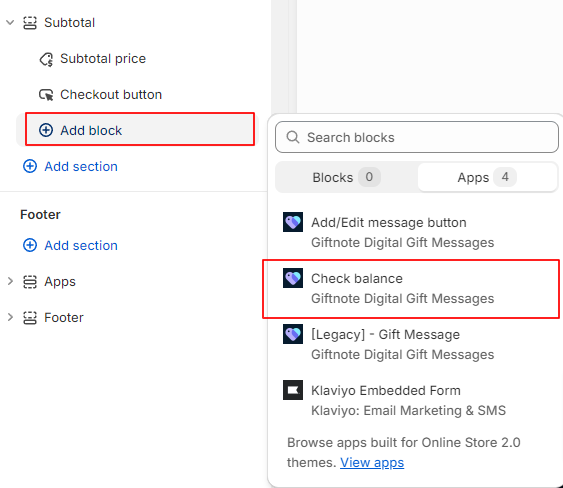Switch to the Blocks tab
The width and height of the screenshot is (563, 488).
[346, 177]
